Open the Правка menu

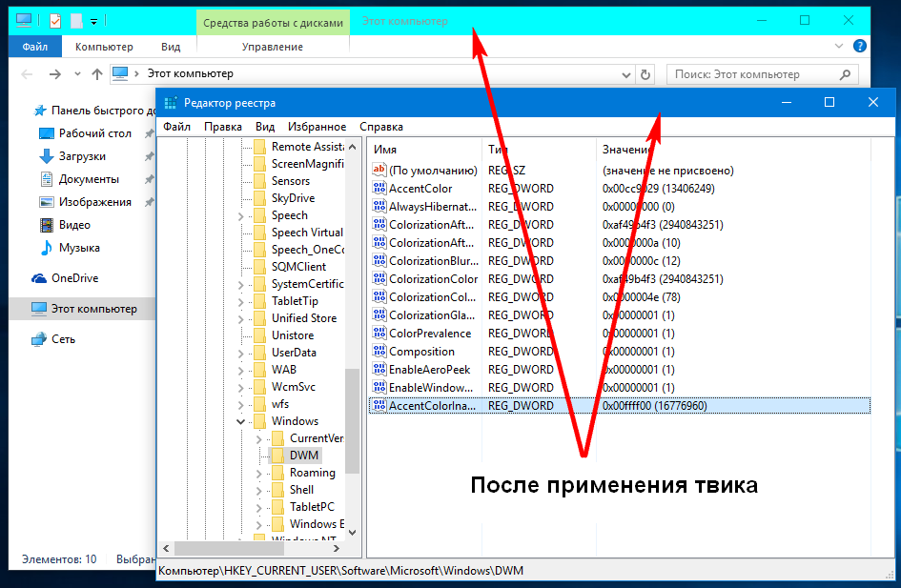(x=223, y=127)
